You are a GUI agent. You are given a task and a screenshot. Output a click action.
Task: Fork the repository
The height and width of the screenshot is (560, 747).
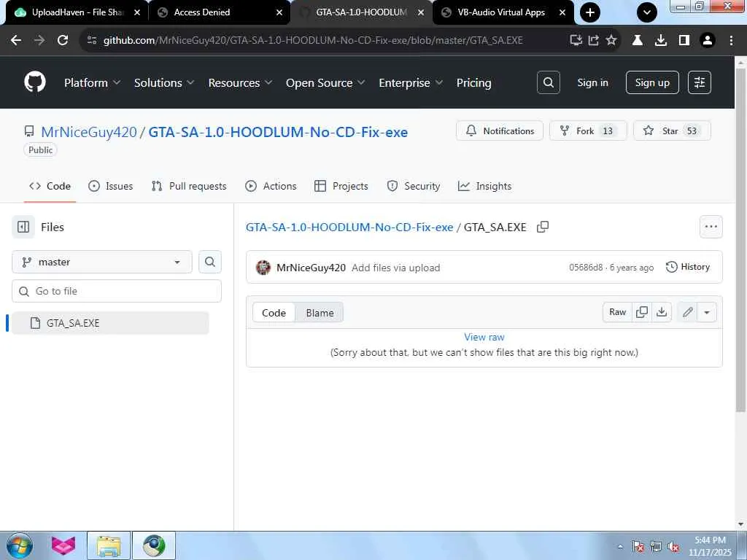point(588,131)
